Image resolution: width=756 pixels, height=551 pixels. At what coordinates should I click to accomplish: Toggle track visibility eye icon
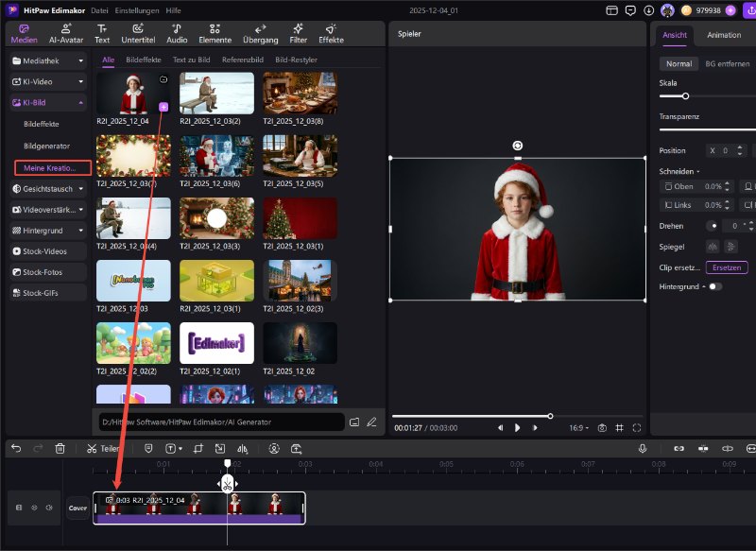[34, 508]
